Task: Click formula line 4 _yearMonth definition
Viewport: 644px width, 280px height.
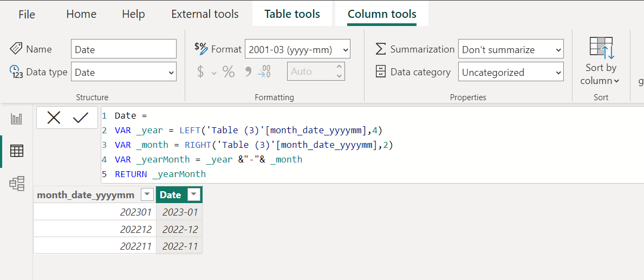Action: pyautogui.click(x=209, y=159)
